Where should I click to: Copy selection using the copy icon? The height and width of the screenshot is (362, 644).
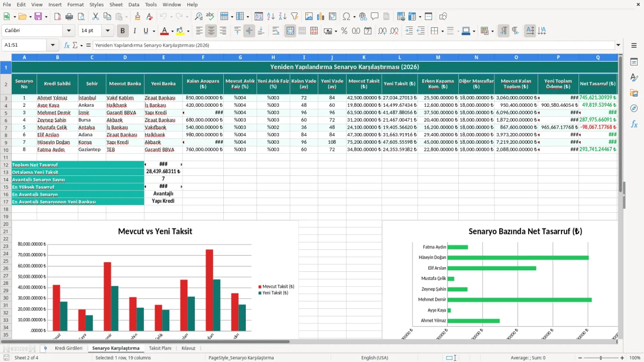(x=107, y=17)
